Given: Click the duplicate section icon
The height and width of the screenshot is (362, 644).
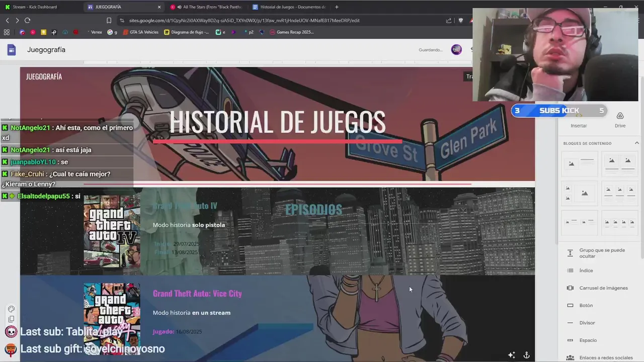Looking at the screenshot, I should [11, 319].
